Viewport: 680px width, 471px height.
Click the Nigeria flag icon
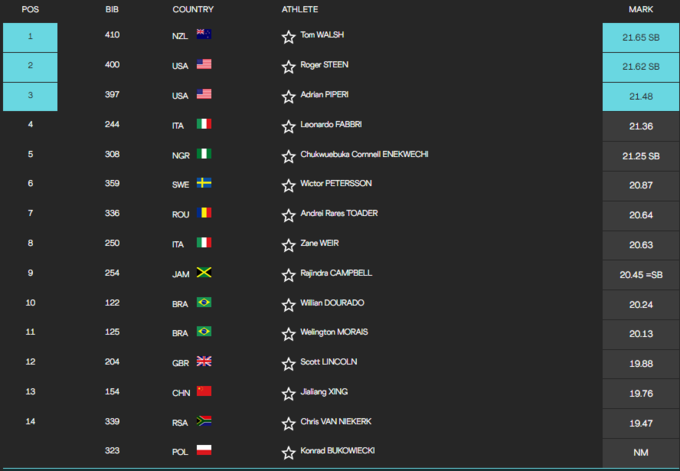204,154
